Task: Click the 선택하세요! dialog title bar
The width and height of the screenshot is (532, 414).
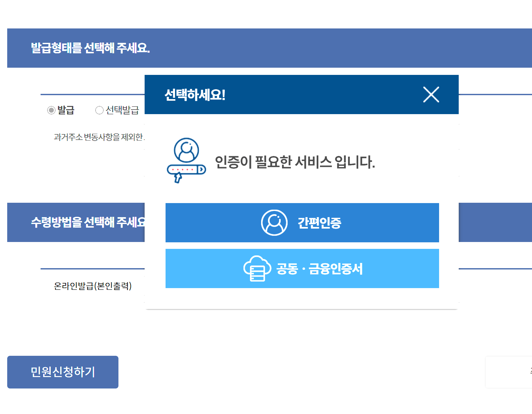Action: click(x=195, y=95)
